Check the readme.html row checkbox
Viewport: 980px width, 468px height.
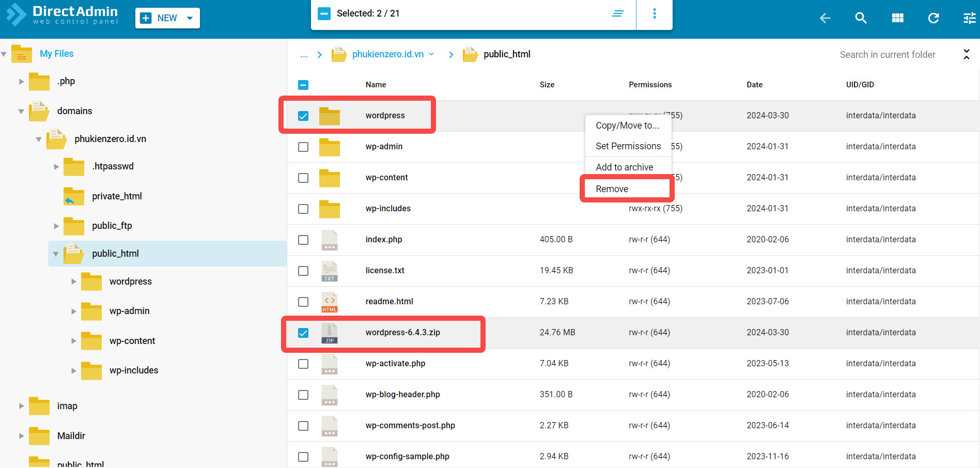(303, 302)
